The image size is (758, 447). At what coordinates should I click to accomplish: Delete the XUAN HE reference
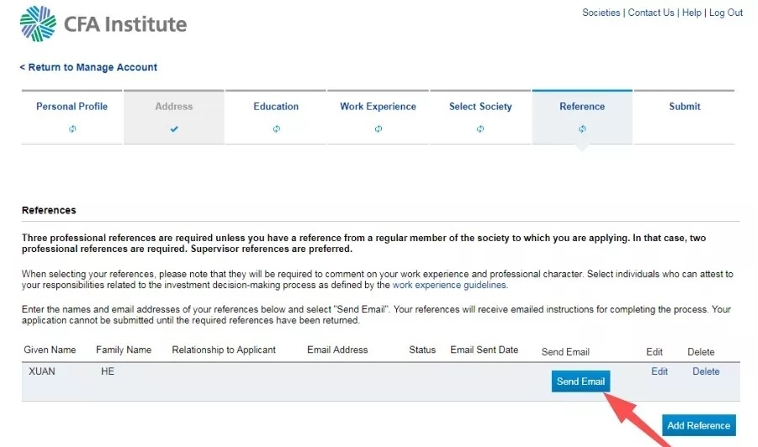coord(705,371)
